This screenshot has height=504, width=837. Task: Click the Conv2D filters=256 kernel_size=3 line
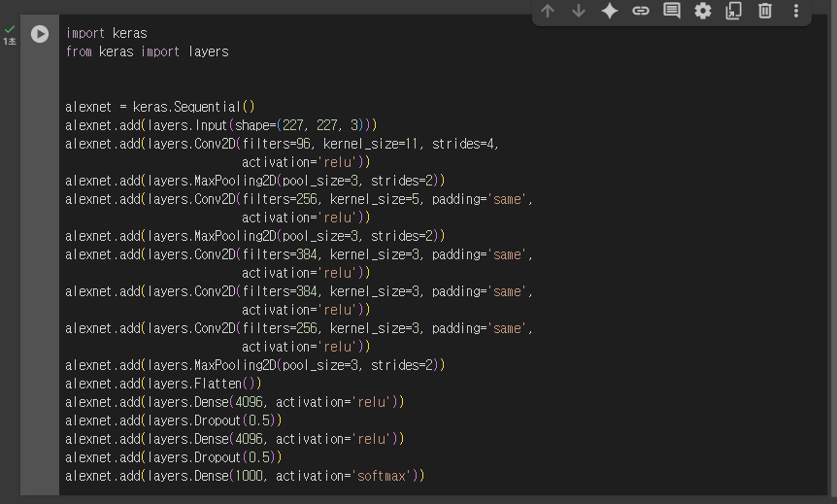[x=299, y=328]
